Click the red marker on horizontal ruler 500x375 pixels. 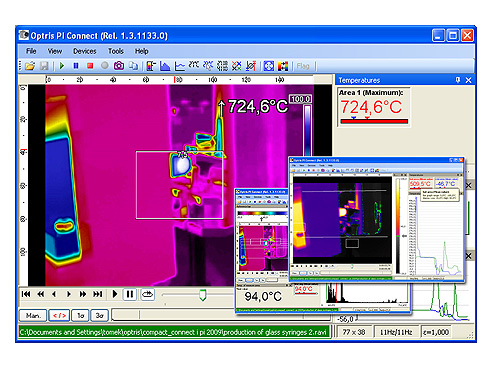pos(174,80)
